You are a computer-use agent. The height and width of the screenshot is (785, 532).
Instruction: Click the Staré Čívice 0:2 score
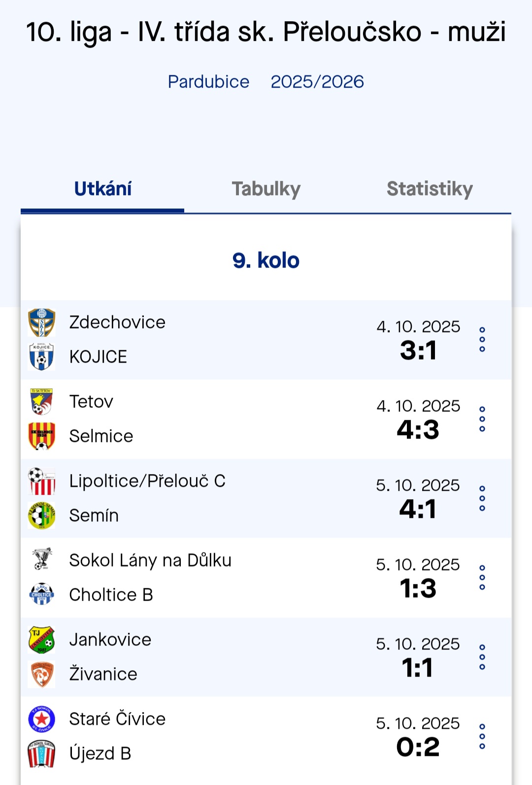tap(418, 747)
